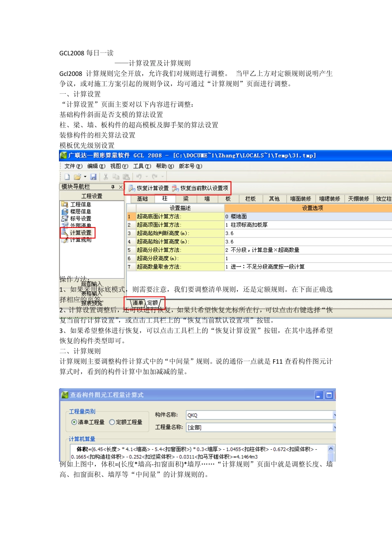Open the 帮助(H) menu
Screen dimensions: 392x555
[165, 166]
